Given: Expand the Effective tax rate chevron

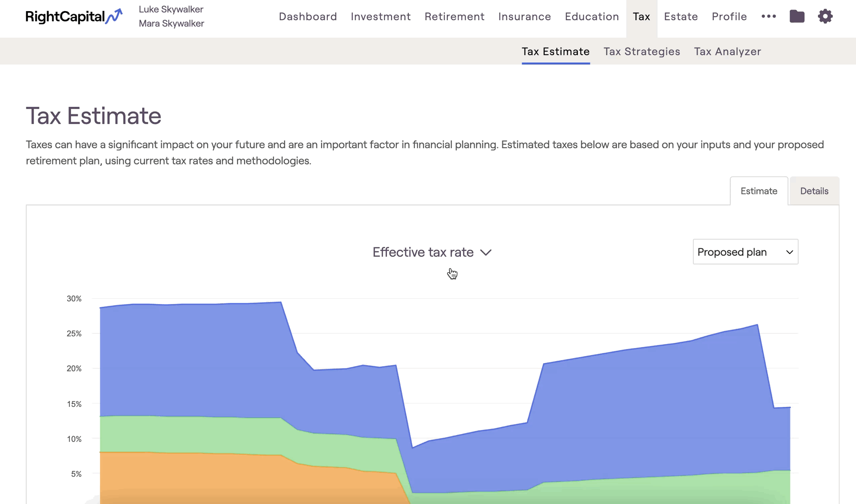Looking at the screenshot, I should (x=486, y=252).
